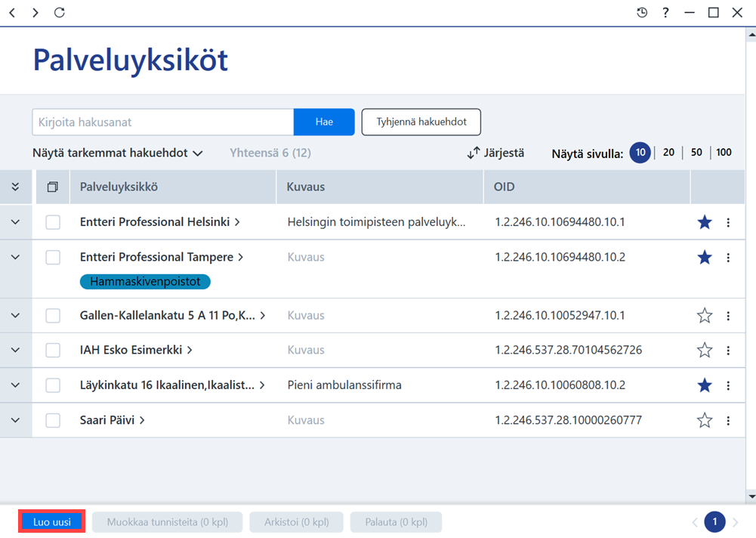
Task: Check the IAH Esko Esimerkki checkbox
Action: (53, 351)
